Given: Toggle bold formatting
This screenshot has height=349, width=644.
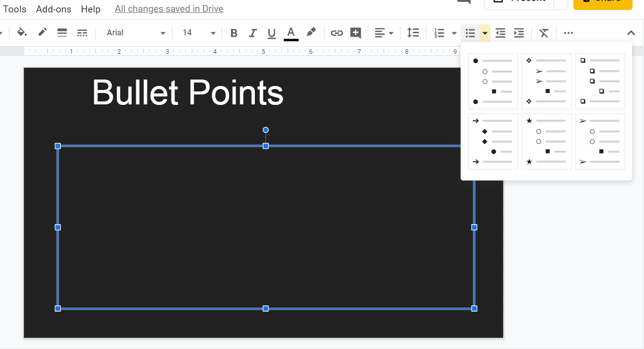Looking at the screenshot, I should (234, 33).
